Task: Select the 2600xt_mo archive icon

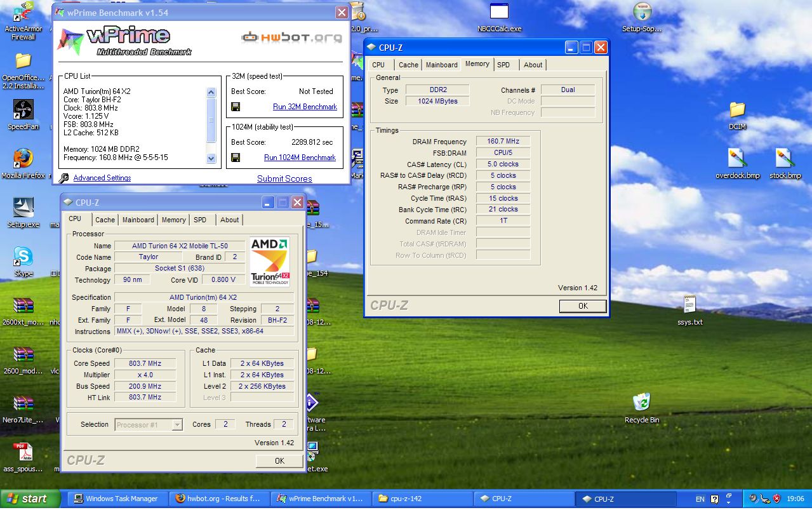Action: [x=23, y=305]
